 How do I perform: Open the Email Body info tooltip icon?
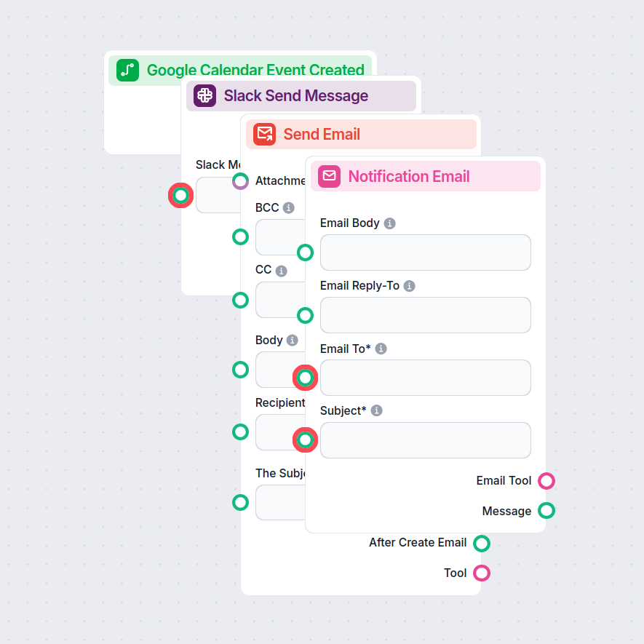pyautogui.click(x=389, y=223)
